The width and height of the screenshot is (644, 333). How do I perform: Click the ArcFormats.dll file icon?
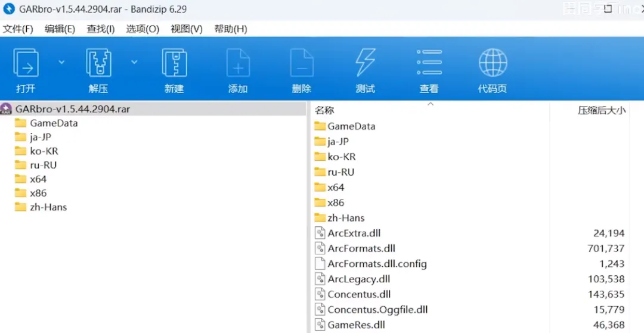[x=320, y=248]
